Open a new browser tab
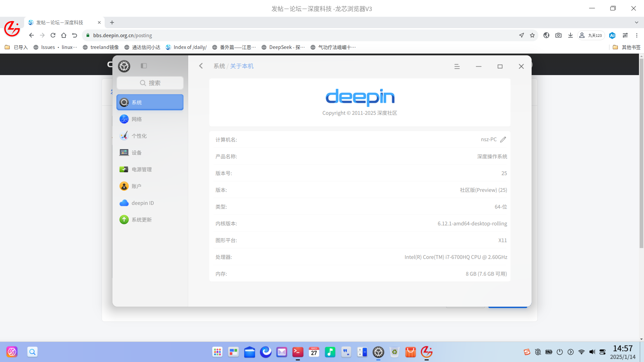644x362 pixels. (112, 22)
